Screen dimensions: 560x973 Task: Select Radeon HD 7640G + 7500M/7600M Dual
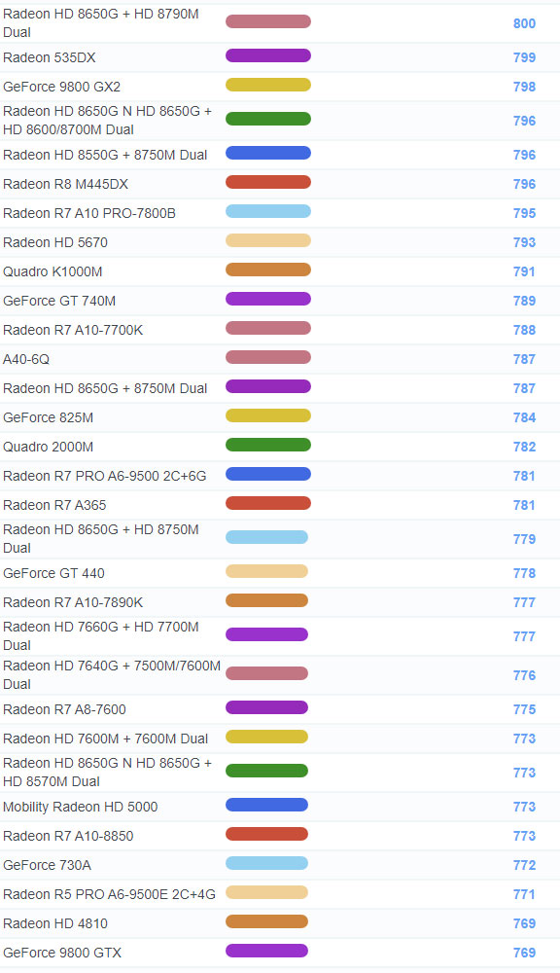click(112, 675)
